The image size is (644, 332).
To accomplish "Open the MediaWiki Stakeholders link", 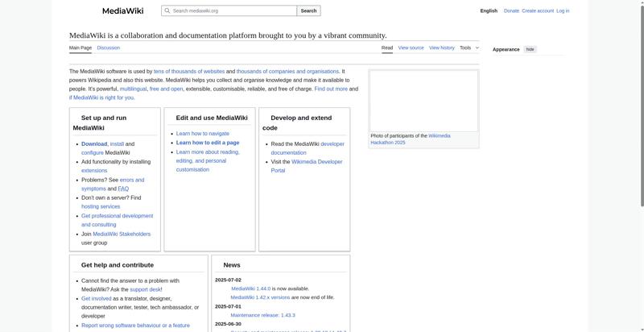I will click(122, 234).
